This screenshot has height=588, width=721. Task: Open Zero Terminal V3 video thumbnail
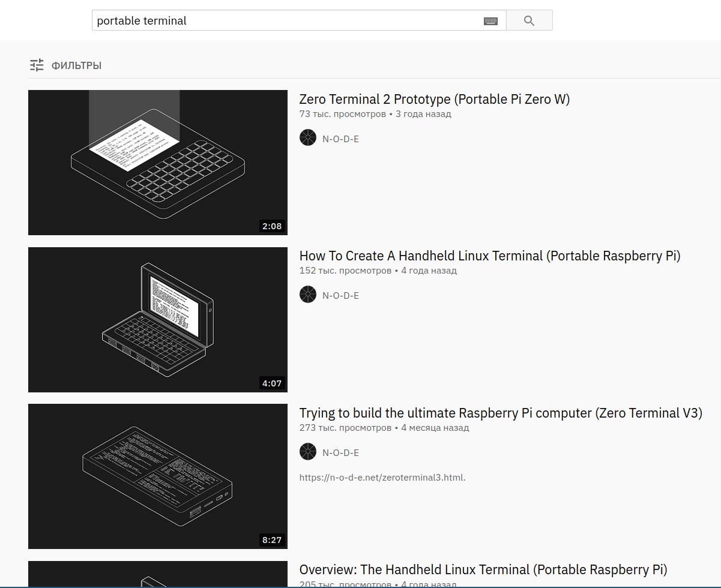pyautogui.click(x=158, y=476)
